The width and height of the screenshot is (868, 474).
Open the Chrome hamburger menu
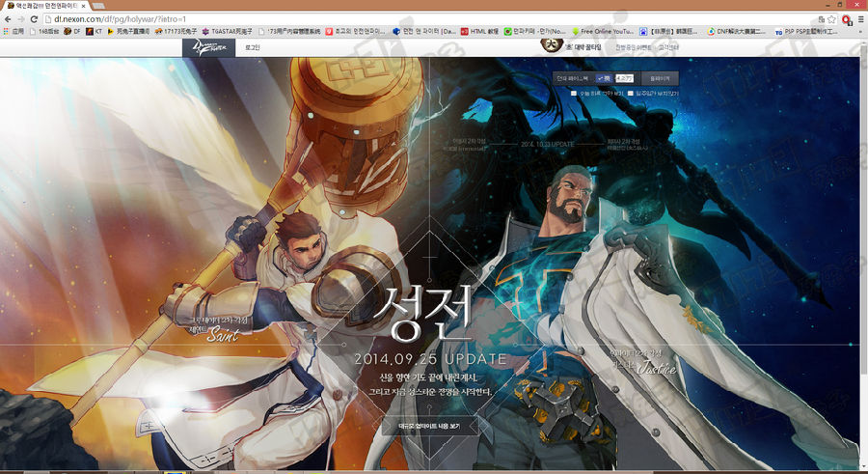coord(861,19)
